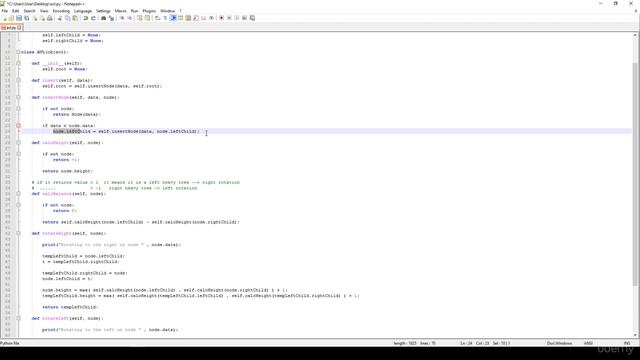Collapse the def calcBalance fold marker
The image size is (640, 360).
(x=18, y=194)
